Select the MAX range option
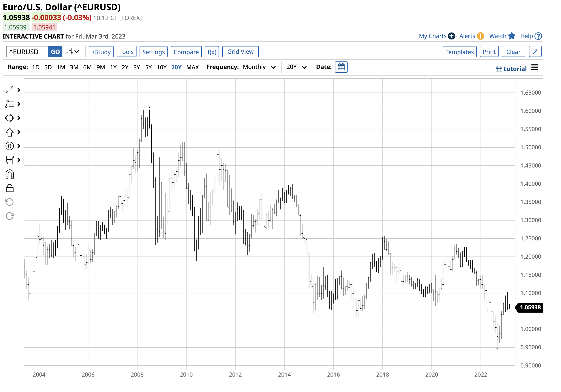The height and width of the screenshot is (392, 561). pos(193,67)
